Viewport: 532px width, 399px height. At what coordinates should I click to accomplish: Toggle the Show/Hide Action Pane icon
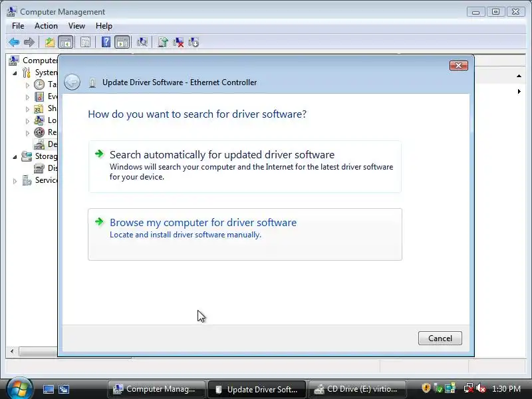tap(122, 43)
